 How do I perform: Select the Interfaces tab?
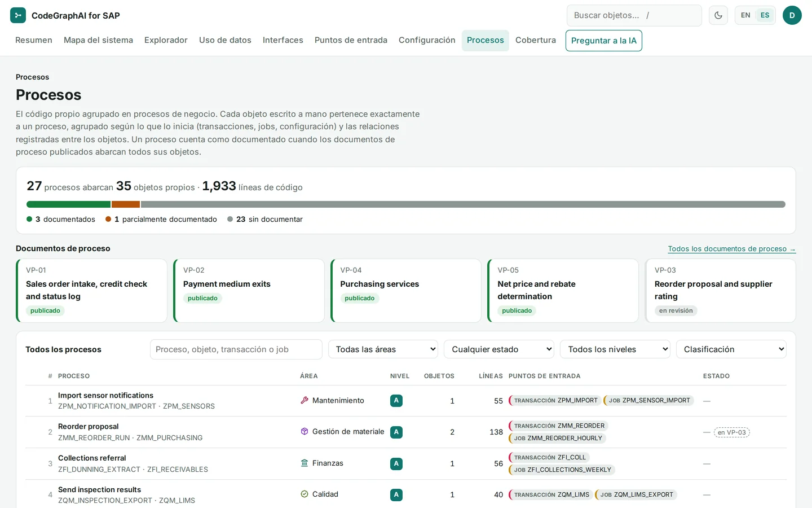click(283, 40)
